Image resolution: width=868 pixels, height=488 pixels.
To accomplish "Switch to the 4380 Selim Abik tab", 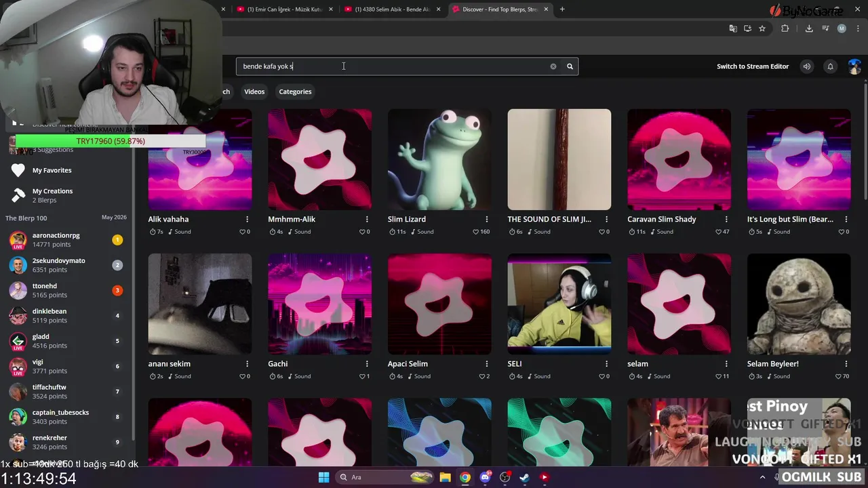I will [x=393, y=9].
